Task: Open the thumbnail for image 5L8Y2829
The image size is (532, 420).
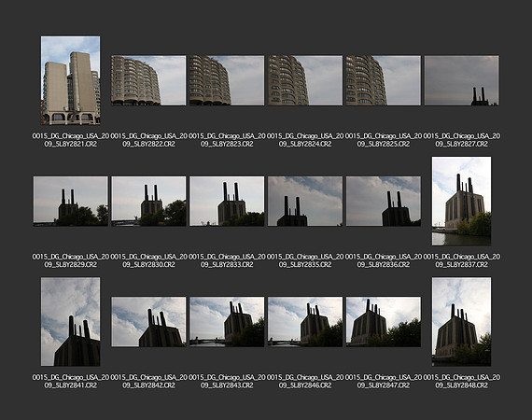Action: [x=71, y=202]
